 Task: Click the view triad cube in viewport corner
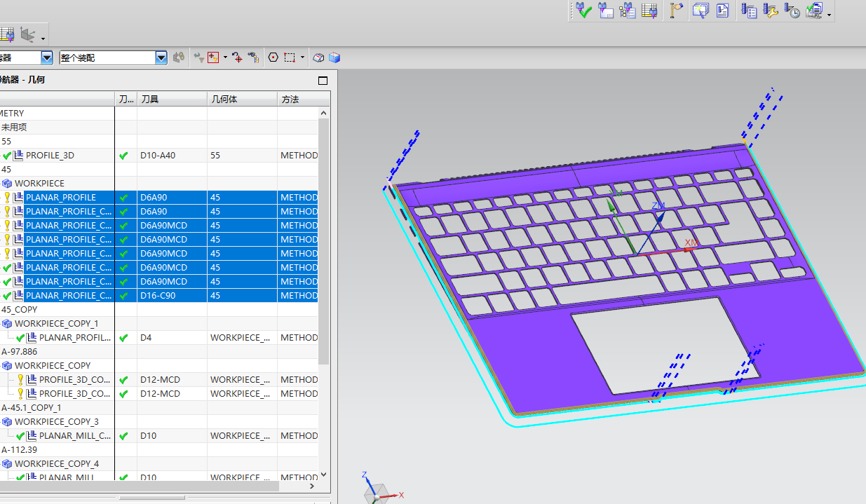tap(379, 493)
